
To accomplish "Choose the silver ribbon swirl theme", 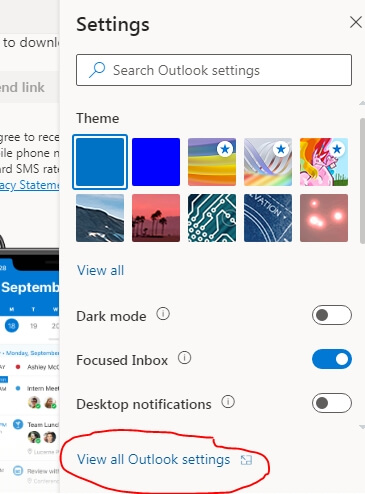I will [268, 162].
